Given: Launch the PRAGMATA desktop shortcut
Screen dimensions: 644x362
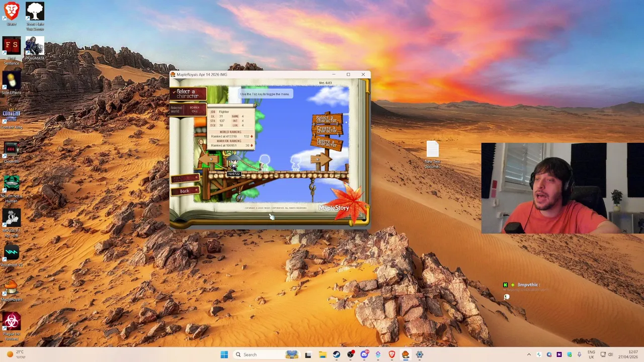Looking at the screenshot, I should point(35,49).
